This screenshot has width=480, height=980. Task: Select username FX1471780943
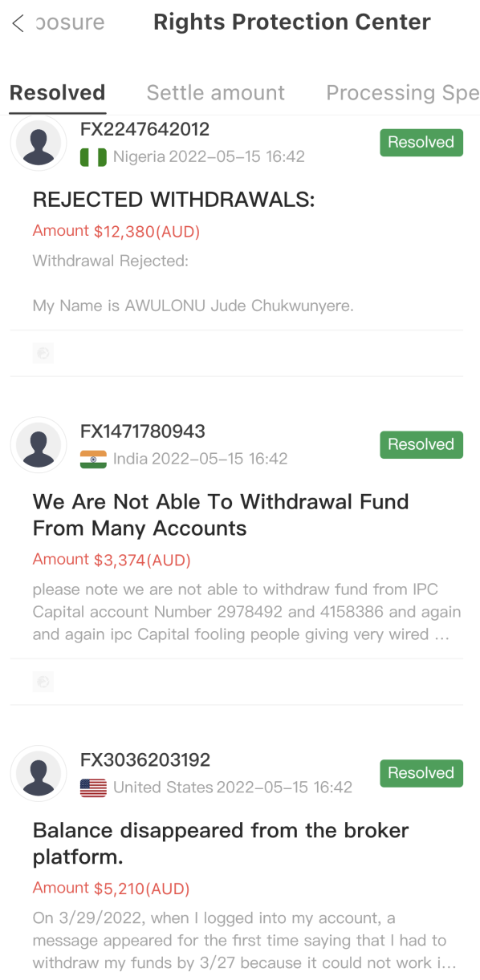143,431
